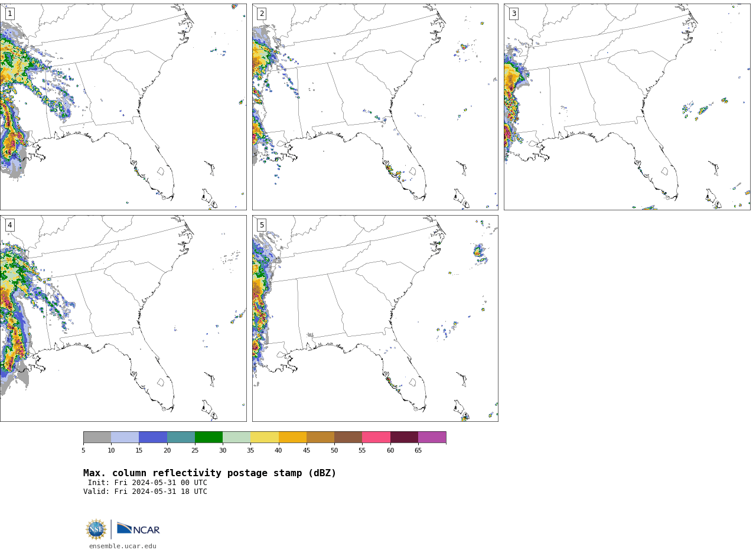Click the colorbar tick label '5'
The width and height of the screenshot is (756, 553).
83,451
